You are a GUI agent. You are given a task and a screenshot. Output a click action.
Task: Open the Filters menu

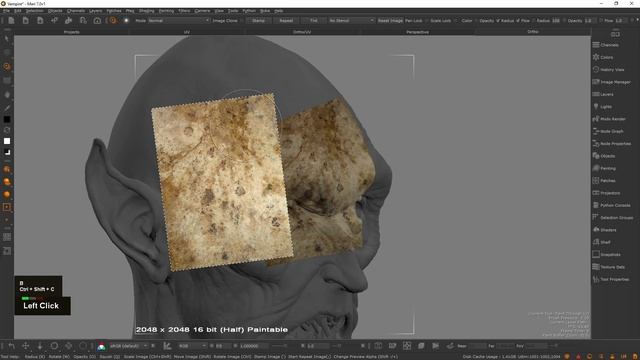tap(184, 11)
